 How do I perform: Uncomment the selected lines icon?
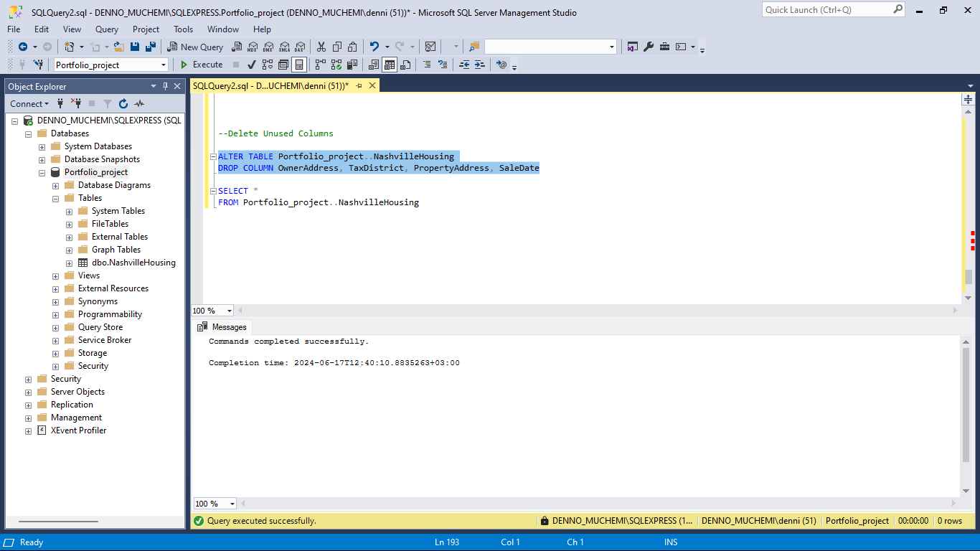443,65
